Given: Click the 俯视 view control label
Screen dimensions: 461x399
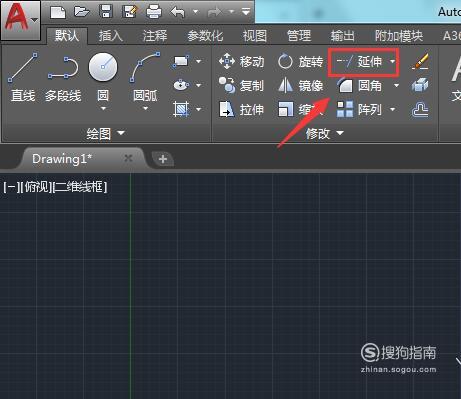Looking at the screenshot, I should [36, 187].
